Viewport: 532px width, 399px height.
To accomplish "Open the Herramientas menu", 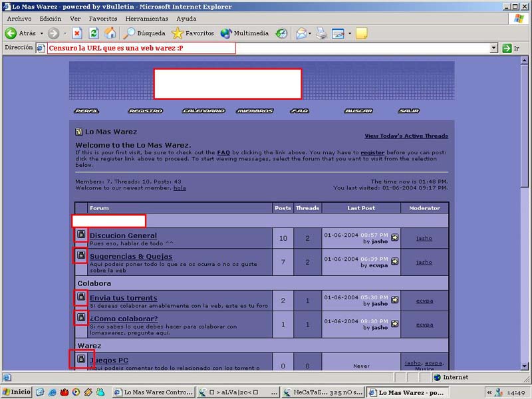I will pos(146,19).
